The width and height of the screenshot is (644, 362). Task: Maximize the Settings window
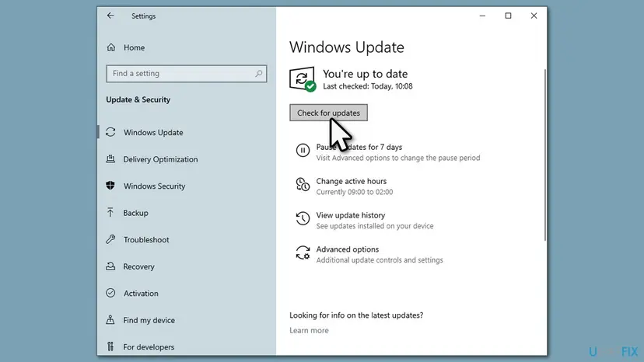coord(508,16)
